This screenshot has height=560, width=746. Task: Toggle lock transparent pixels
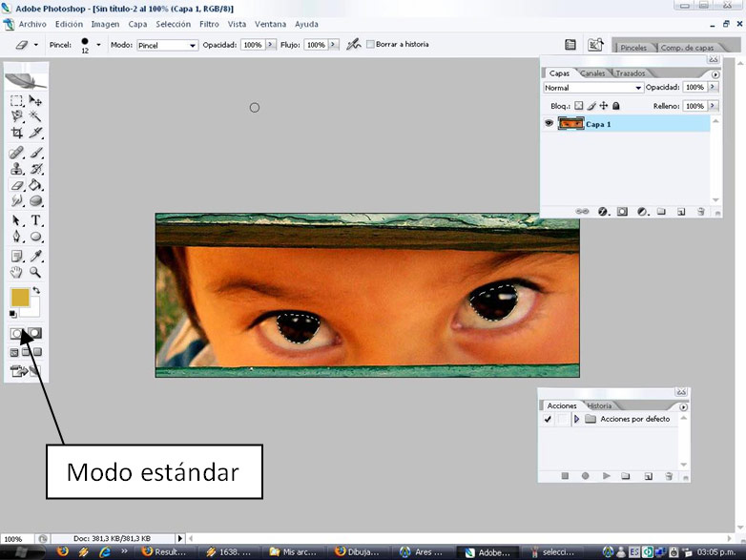[x=578, y=106]
